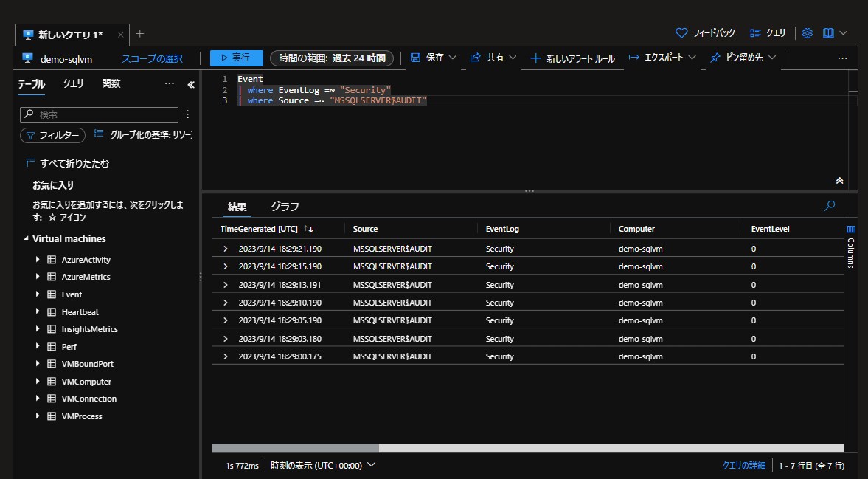Open the 保存 save dropdown
This screenshot has height=479, width=868.
coord(434,58)
